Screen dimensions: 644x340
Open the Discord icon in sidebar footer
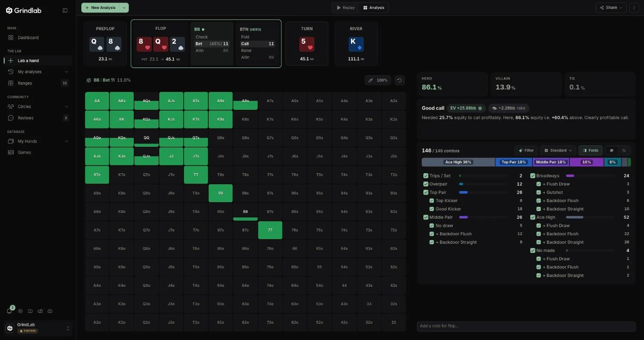coord(50,311)
